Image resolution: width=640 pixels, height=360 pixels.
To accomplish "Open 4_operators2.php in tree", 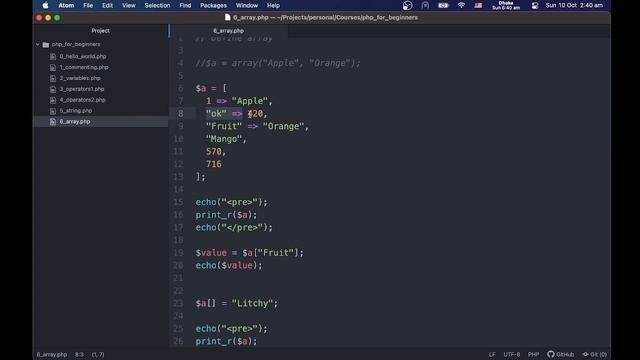I will point(82,100).
